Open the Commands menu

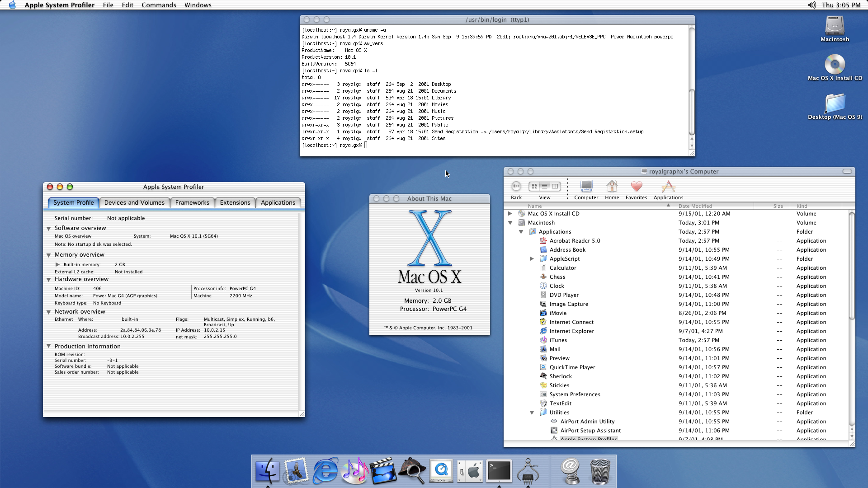159,5
